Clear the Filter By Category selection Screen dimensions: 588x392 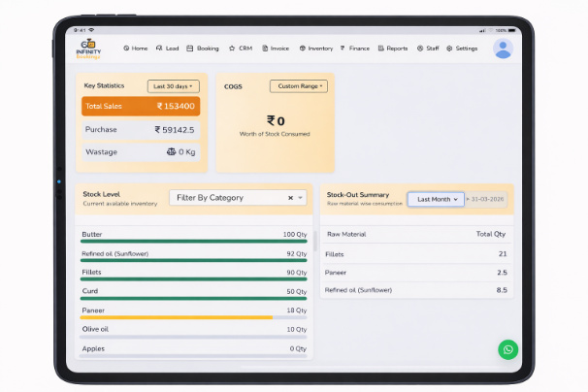(x=290, y=198)
